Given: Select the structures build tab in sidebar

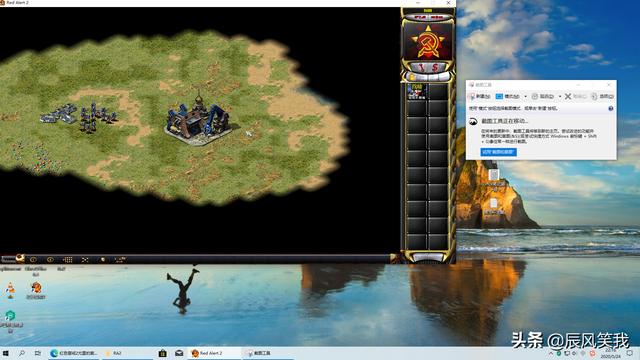Looking at the screenshot, I should click(x=411, y=77).
